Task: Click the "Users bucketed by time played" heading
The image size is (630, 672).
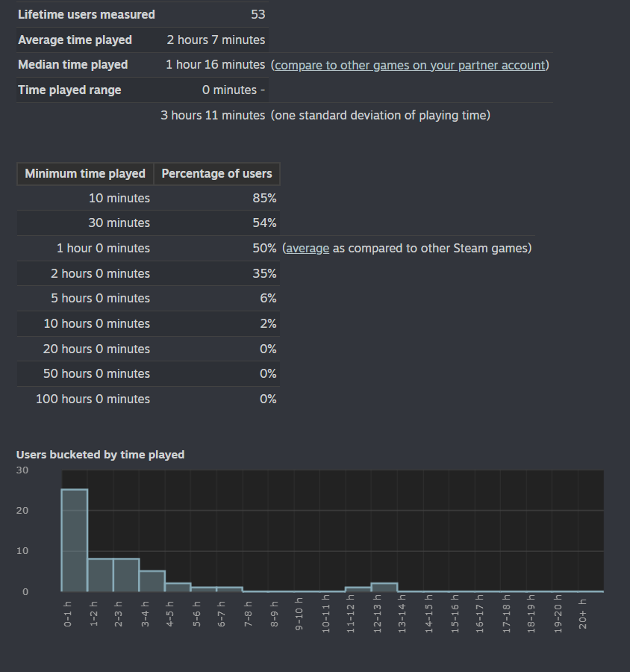Action: (100, 455)
